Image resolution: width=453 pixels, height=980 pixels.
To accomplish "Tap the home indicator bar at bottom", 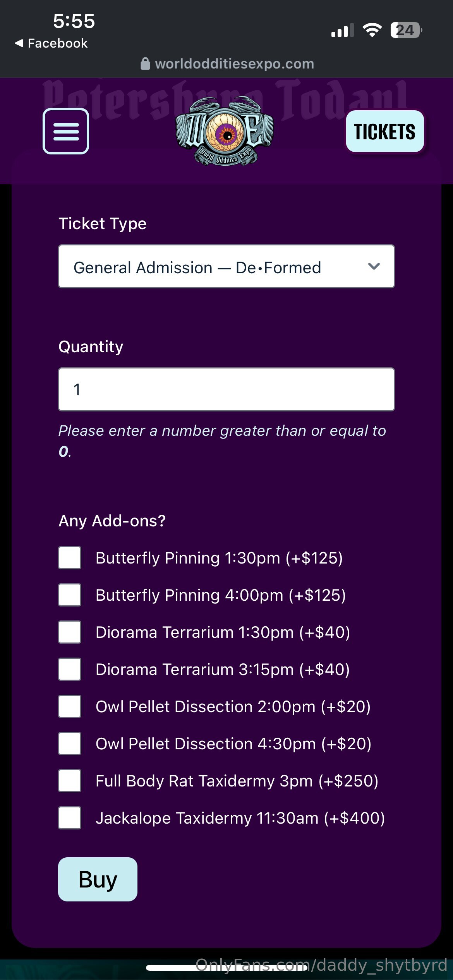I will 227,968.
